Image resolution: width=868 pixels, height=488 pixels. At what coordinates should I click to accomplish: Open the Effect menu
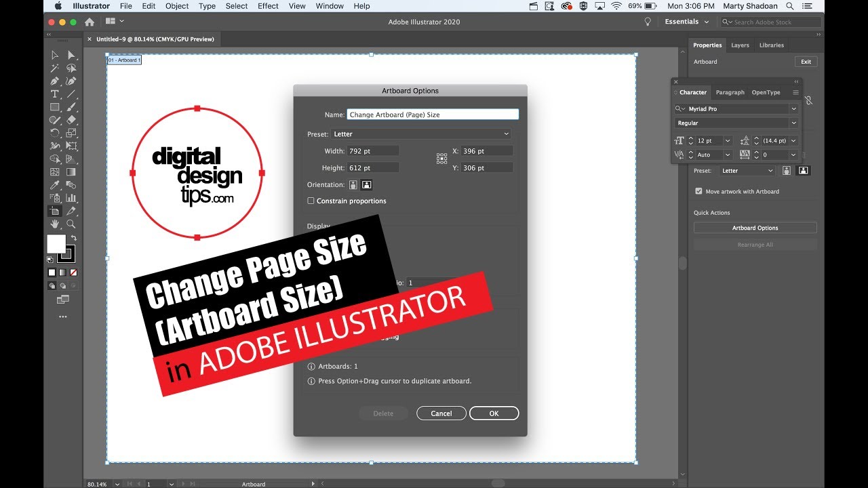coord(268,6)
